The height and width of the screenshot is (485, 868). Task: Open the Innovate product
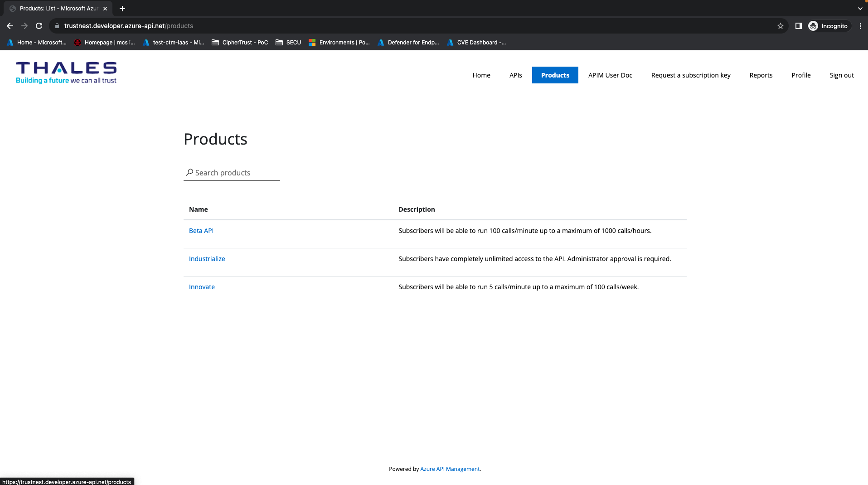[x=202, y=287]
